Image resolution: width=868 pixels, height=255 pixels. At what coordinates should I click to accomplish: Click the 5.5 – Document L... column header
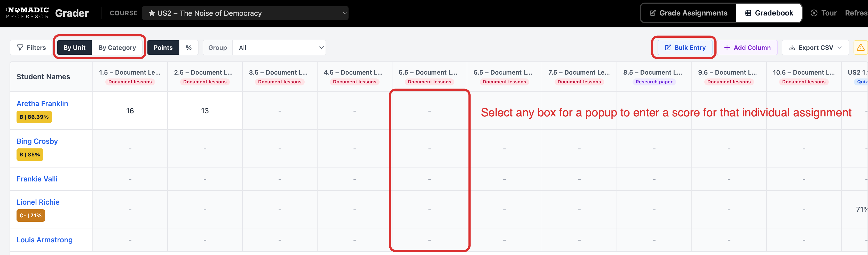coord(430,77)
